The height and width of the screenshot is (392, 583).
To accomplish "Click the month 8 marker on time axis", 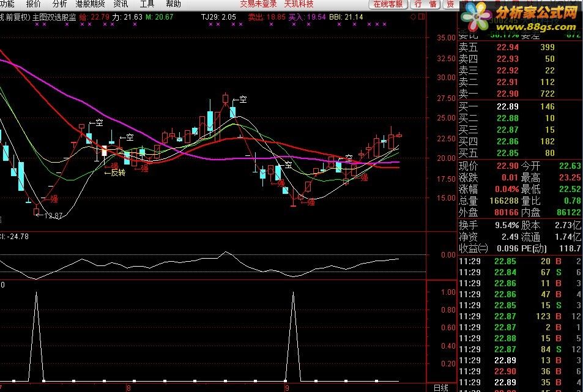I will point(128,388).
